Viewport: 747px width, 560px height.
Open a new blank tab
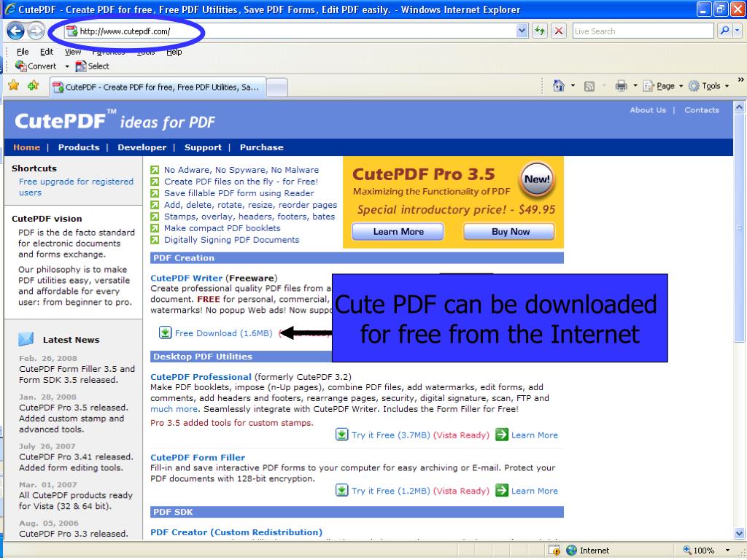coord(276,87)
